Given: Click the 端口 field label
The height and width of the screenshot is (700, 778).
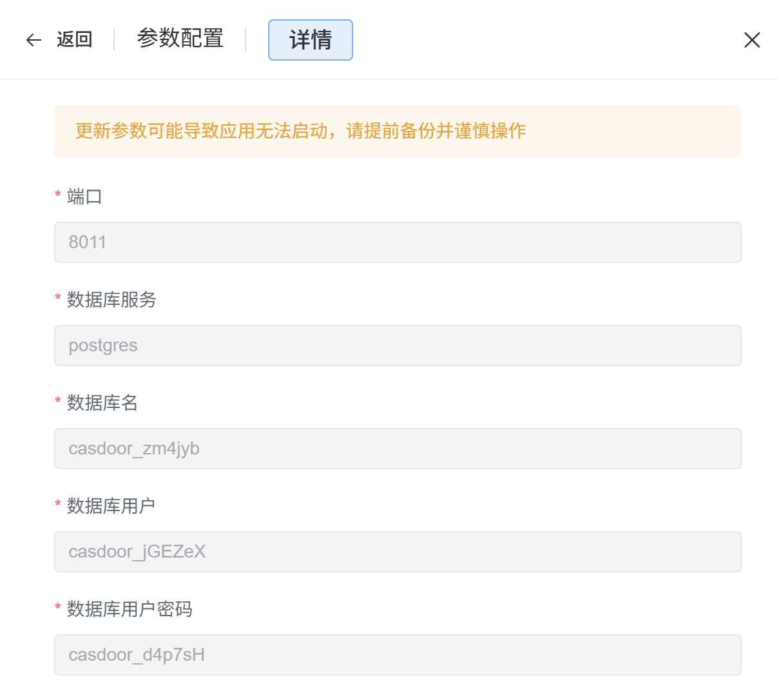Looking at the screenshot, I should click(x=84, y=197).
